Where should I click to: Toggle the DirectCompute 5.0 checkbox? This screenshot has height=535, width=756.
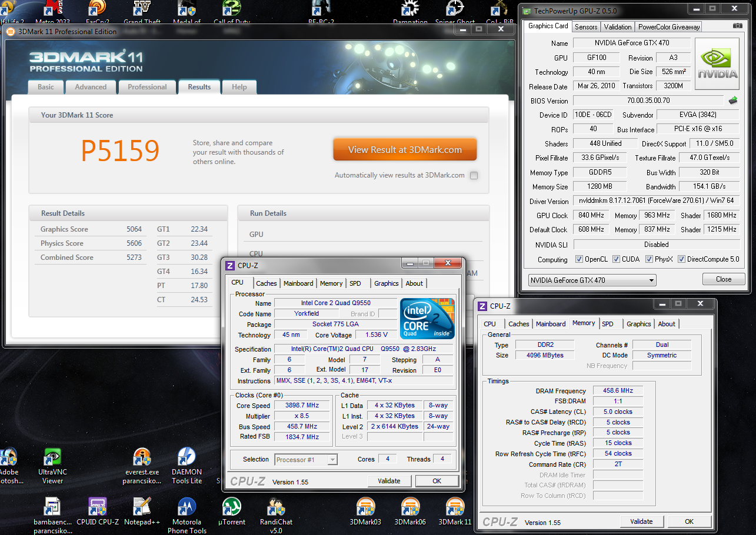click(x=682, y=259)
